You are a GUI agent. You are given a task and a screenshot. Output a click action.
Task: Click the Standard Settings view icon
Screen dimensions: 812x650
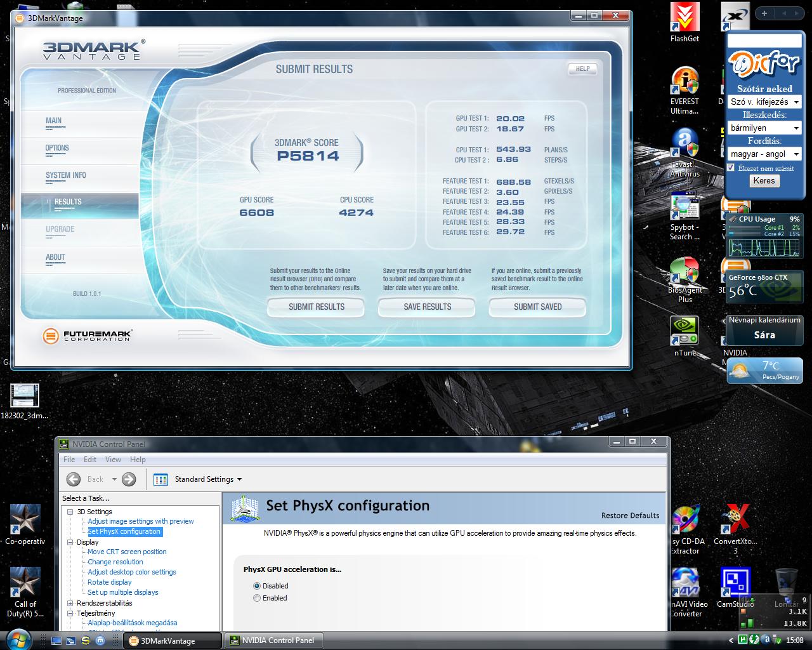[160, 479]
